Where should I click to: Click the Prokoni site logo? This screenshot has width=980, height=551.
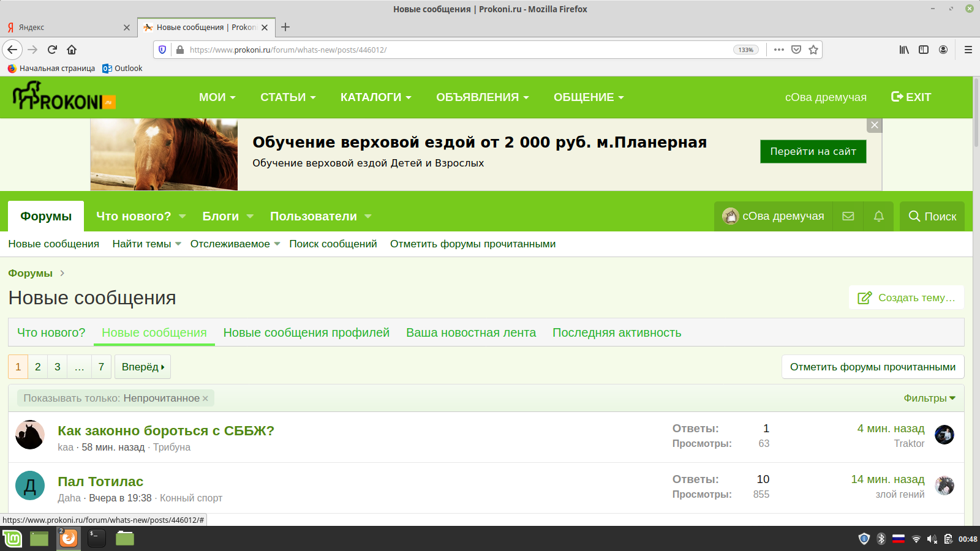point(64,96)
